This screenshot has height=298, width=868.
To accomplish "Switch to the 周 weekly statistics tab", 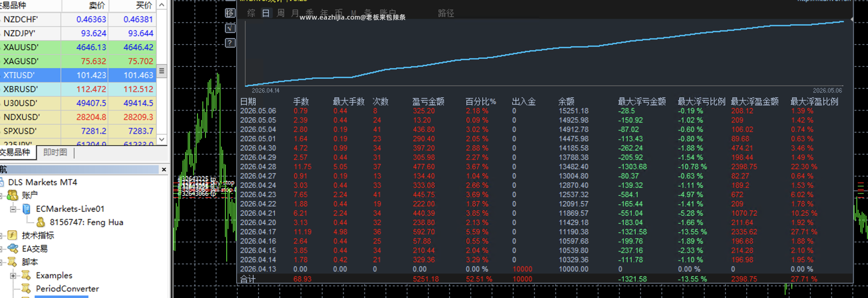I will coord(281,13).
